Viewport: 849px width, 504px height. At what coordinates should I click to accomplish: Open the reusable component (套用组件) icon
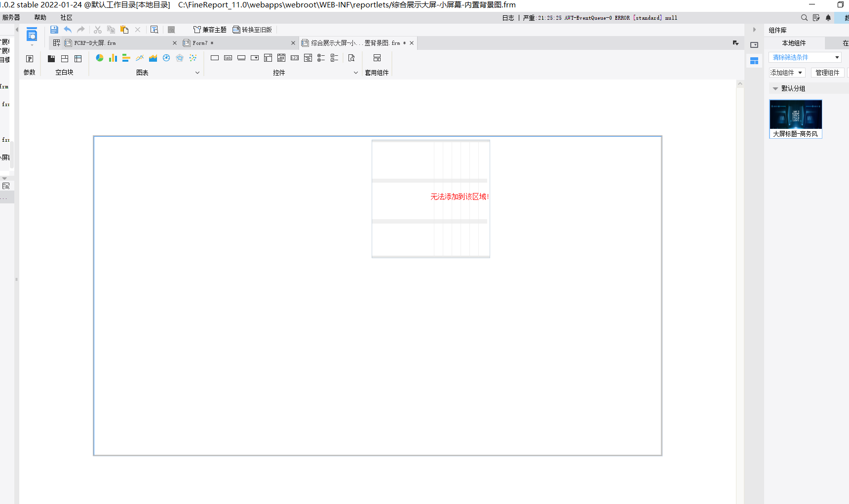coord(377,58)
